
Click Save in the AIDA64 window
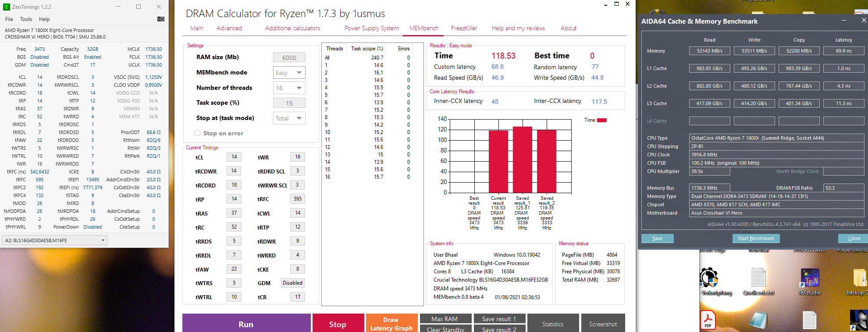[657, 238]
